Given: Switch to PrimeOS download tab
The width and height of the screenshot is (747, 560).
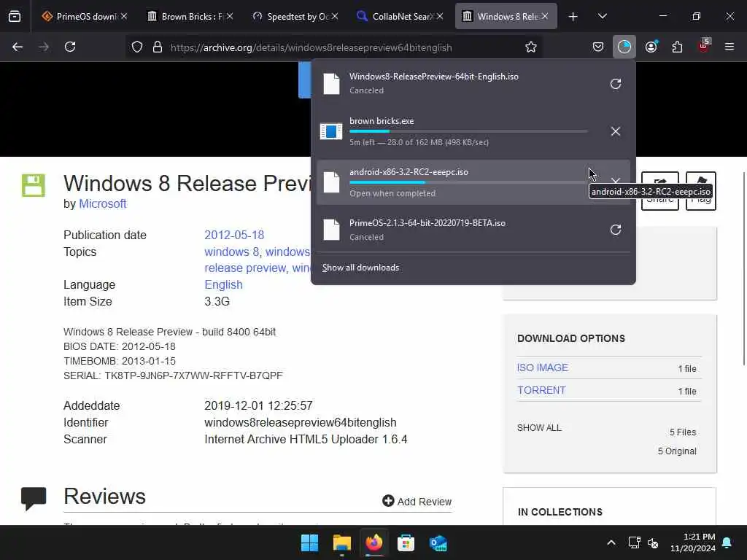Looking at the screenshot, I should 80,17.
